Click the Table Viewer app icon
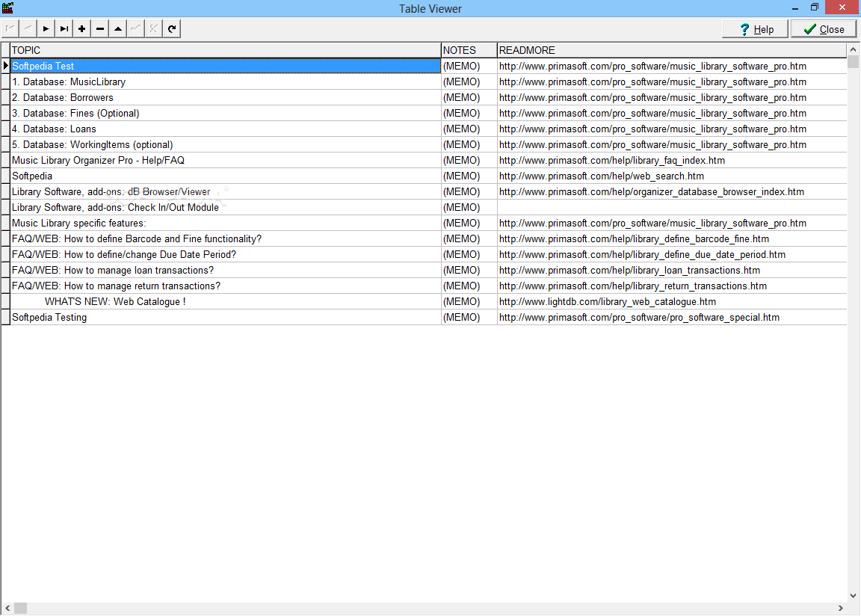 [7, 8]
